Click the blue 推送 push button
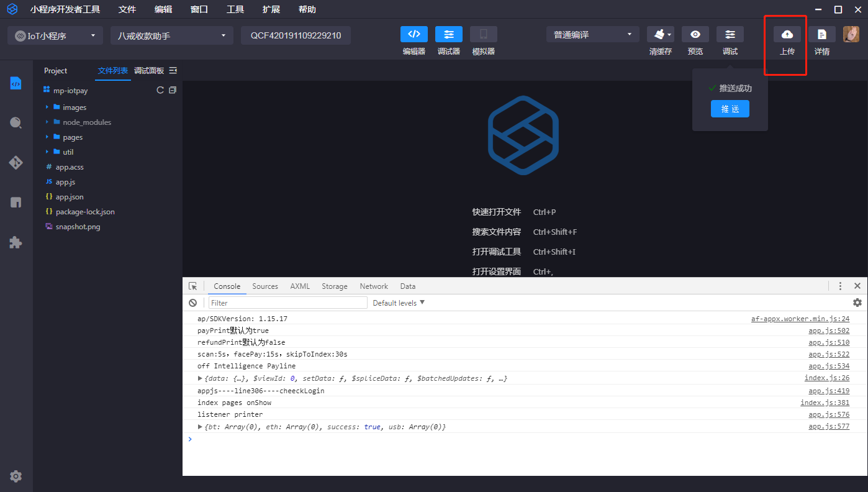The height and width of the screenshot is (492, 868). click(x=730, y=109)
